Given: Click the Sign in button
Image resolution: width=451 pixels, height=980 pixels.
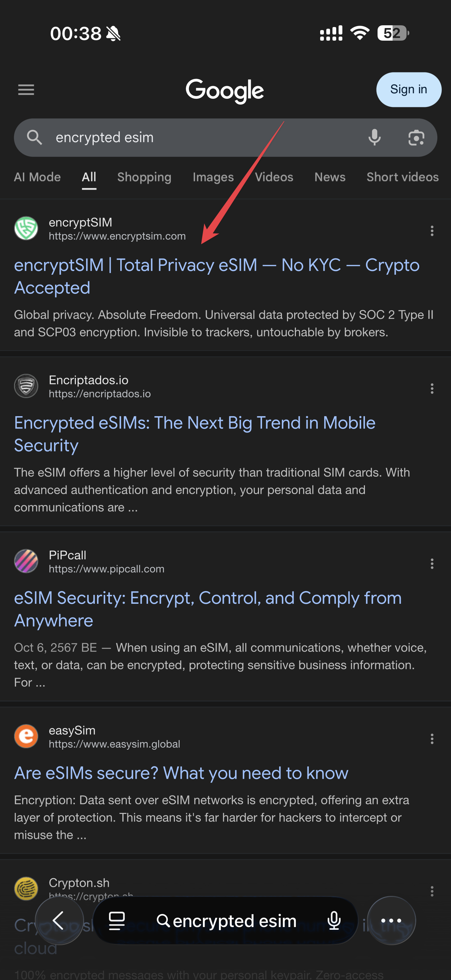Looking at the screenshot, I should pyautogui.click(x=408, y=90).
